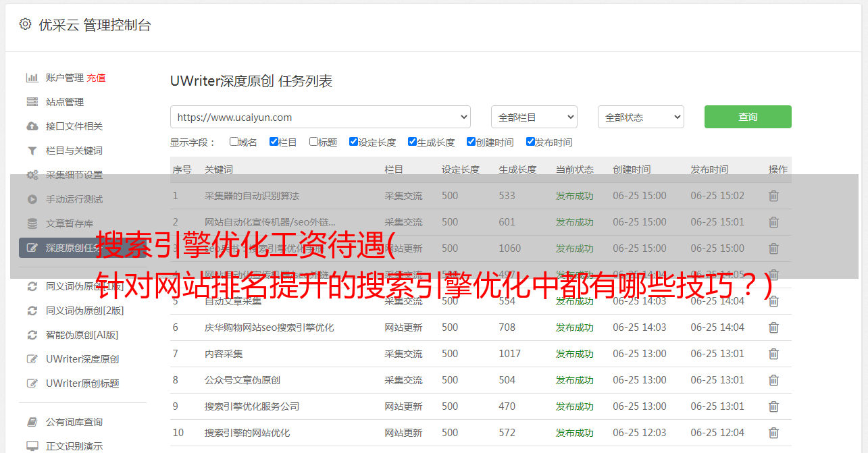868x453 pixels.
Task: Delete the 网站自动化宣传机器/seo外链 task
Action: pyautogui.click(x=774, y=222)
